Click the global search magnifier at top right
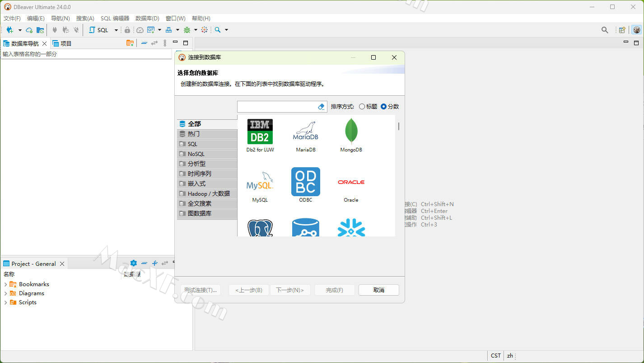 [605, 30]
